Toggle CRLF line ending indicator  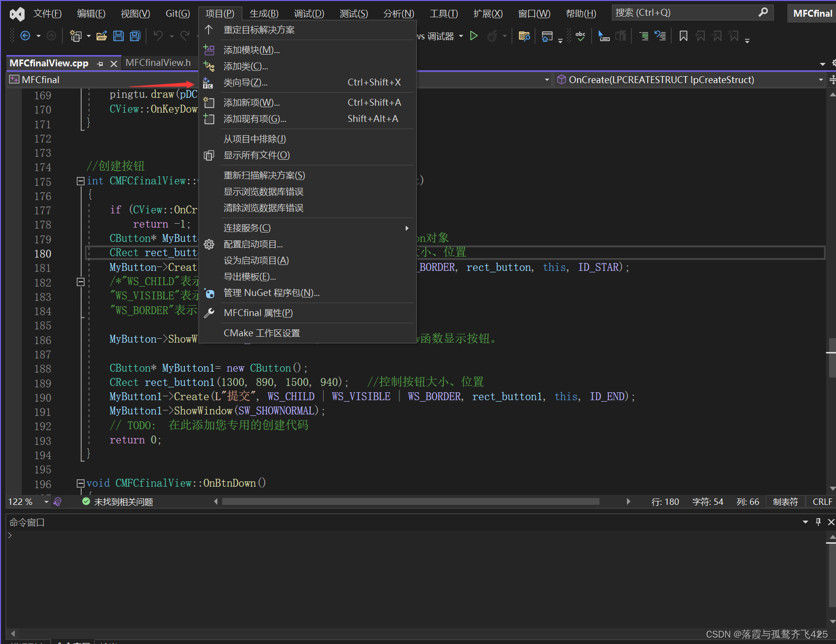click(x=822, y=501)
